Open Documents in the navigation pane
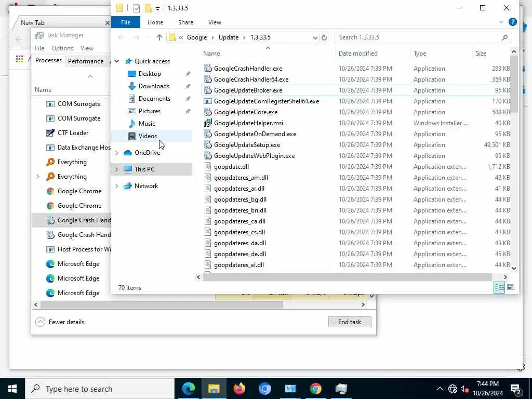Image resolution: width=532 pixels, height=399 pixels. 154,99
